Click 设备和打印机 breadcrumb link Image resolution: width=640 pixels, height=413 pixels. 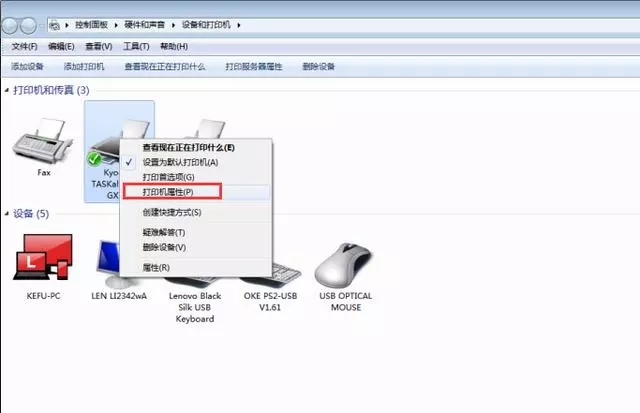(x=206, y=25)
